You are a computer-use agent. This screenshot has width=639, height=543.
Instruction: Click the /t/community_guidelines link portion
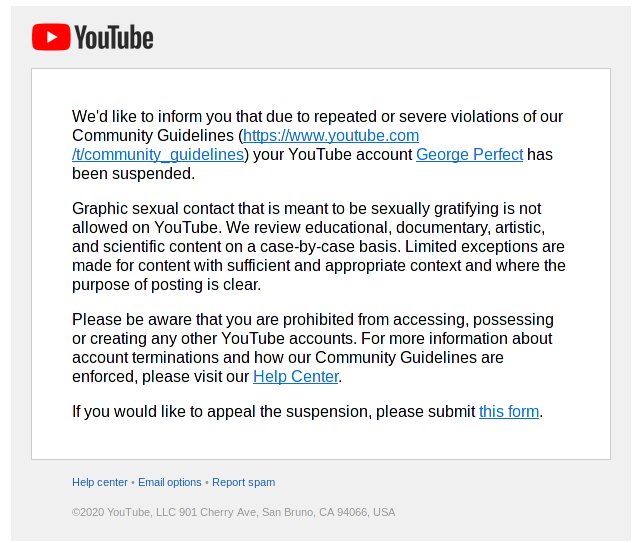click(x=158, y=155)
